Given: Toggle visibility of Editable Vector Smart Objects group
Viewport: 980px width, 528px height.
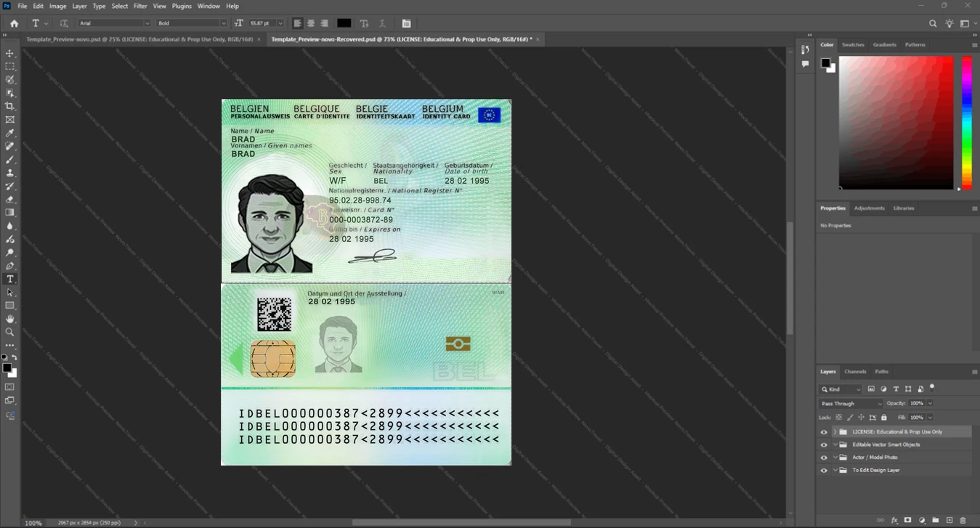Looking at the screenshot, I should 824,444.
